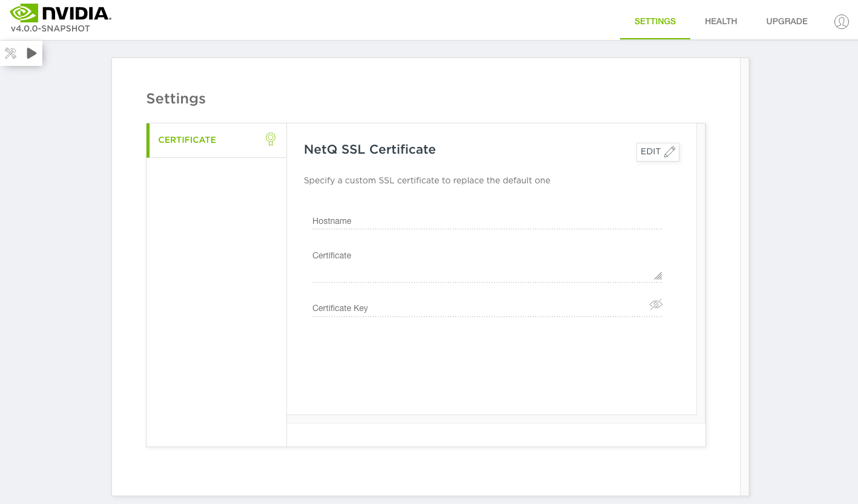858x504 pixels.
Task: Click the outer page vertical scrollbar
Action: pyautogui.click(x=745, y=277)
